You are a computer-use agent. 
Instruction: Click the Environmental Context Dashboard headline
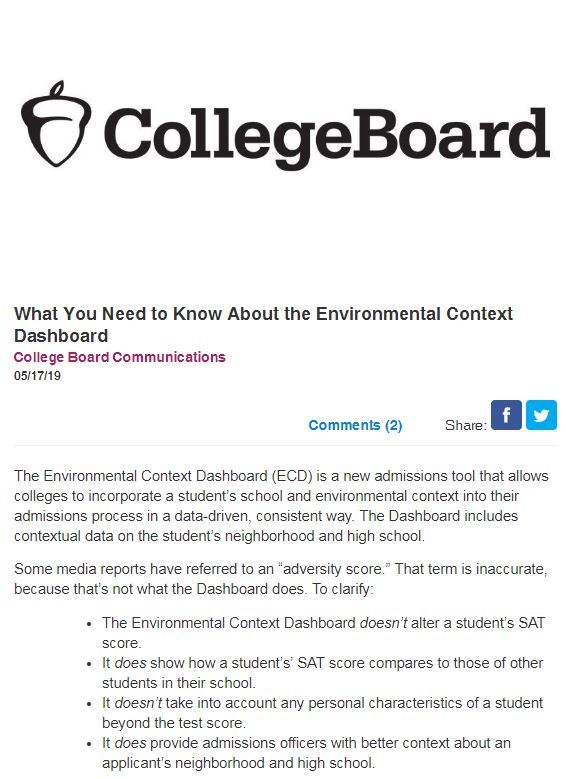pos(263,325)
